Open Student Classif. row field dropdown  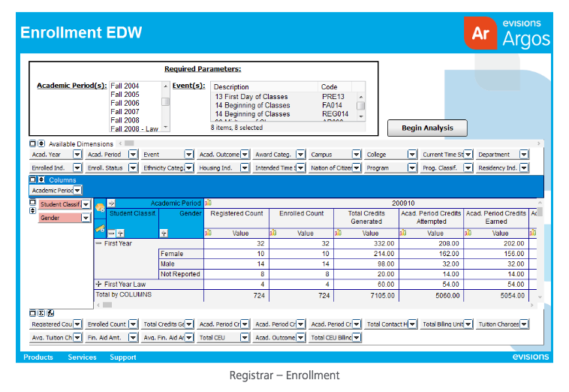click(x=86, y=204)
